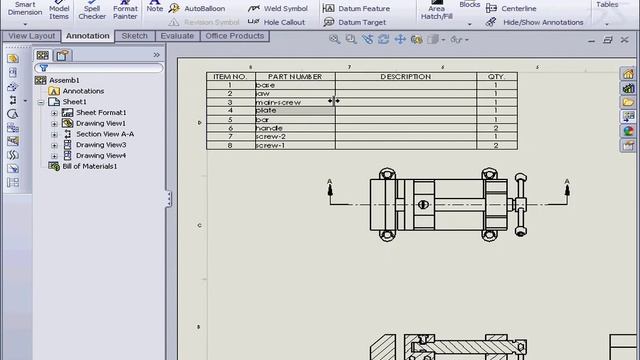
Task: Open the SolidWorks Resources home pane
Action: pos(628,74)
